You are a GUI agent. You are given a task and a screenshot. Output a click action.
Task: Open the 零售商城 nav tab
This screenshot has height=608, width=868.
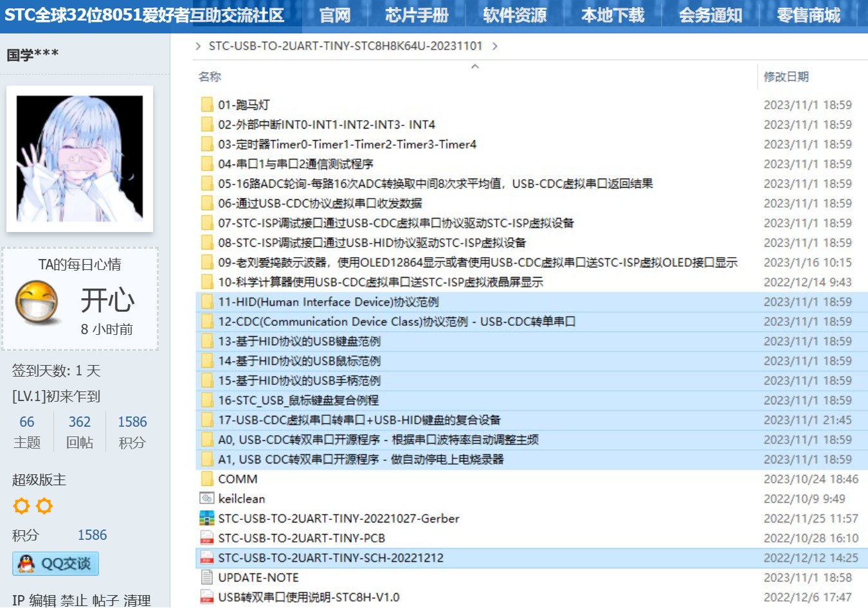tap(808, 15)
